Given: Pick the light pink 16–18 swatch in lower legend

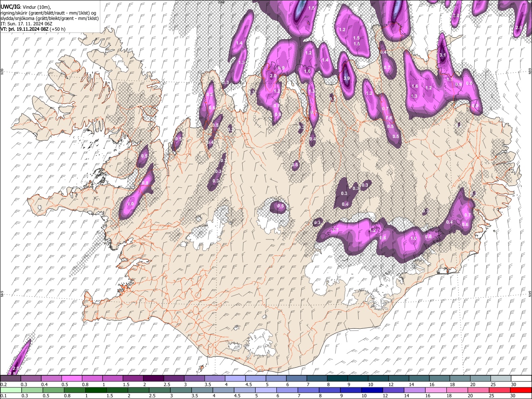Looking at the screenshot, I should tap(436, 390).
